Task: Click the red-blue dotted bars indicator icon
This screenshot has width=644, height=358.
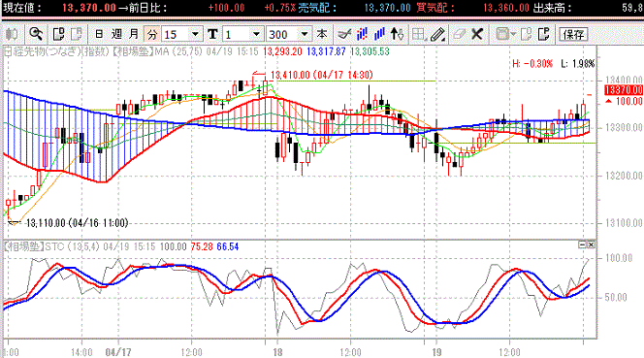Action: 362,34
